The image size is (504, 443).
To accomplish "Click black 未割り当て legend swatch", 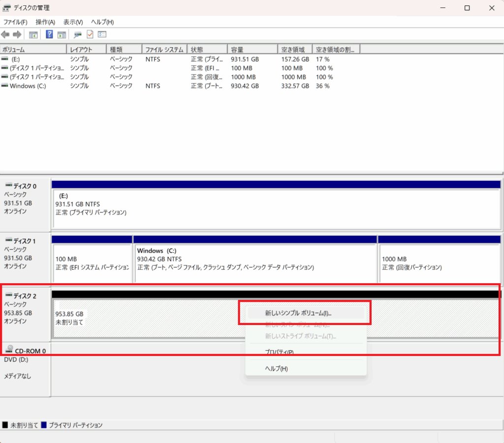I will 5,425.
